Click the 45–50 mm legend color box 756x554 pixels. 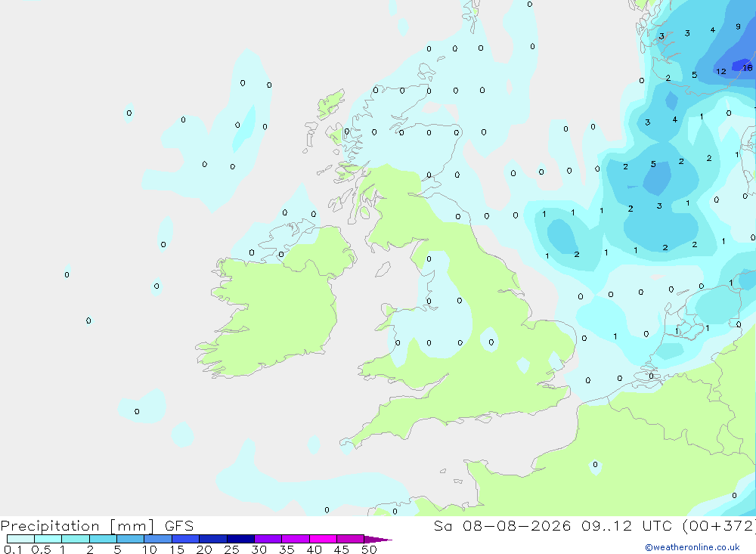[x=351, y=539]
